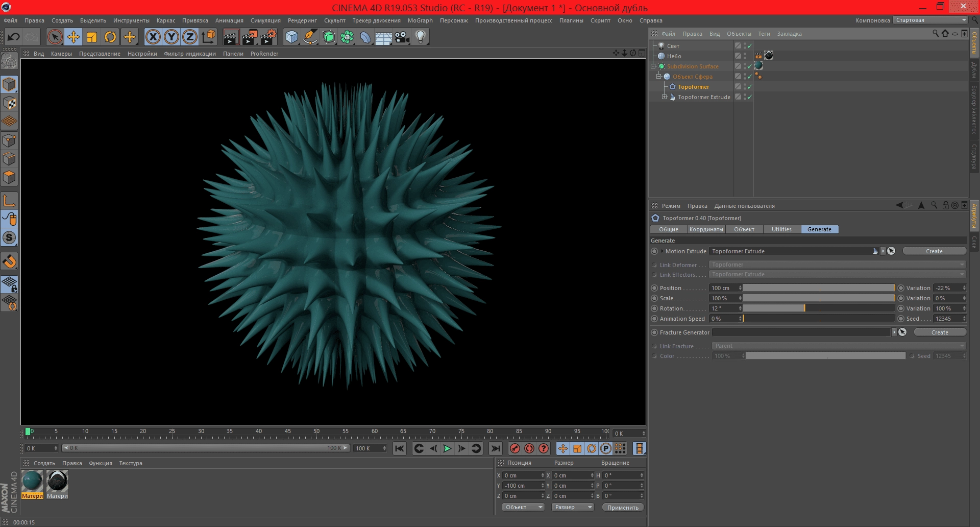This screenshot has height=527, width=980.
Task: Open the Link Deformer dropdown
Action: (x=837, y=265)
